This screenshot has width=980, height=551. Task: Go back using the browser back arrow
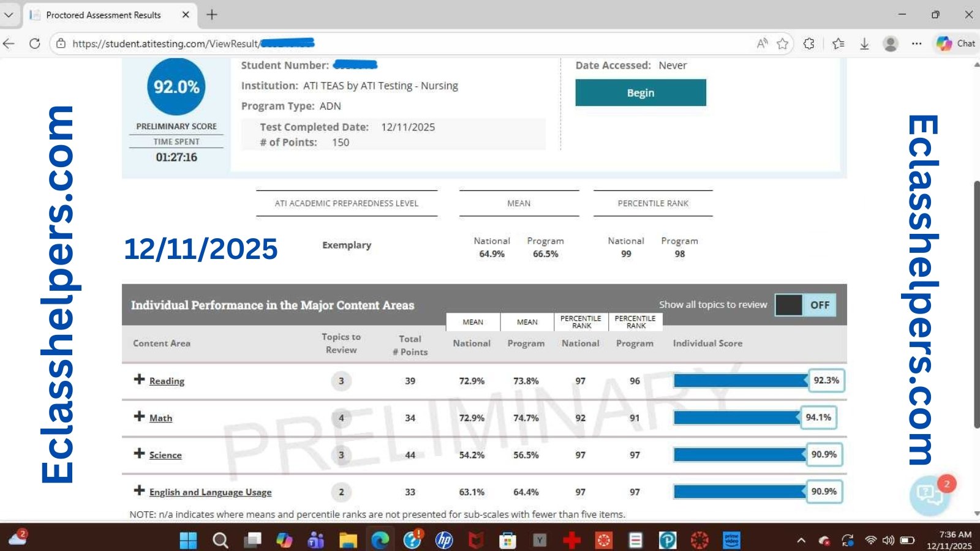tap(9, 43)
